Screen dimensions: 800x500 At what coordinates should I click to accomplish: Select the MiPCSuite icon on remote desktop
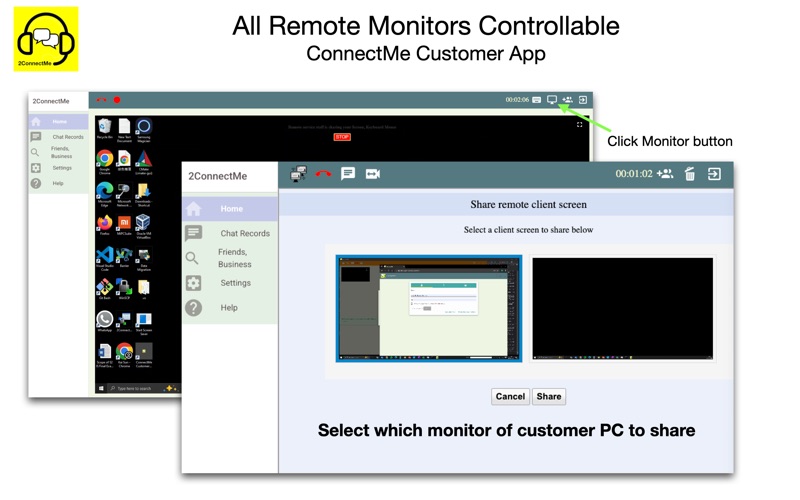pos(124,224)
